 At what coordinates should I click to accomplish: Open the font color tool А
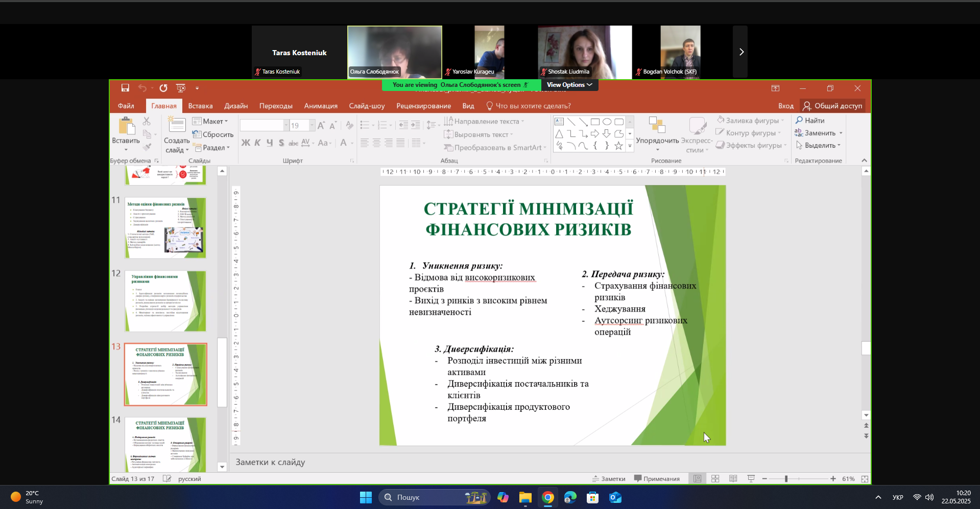(x=344, y=143)
